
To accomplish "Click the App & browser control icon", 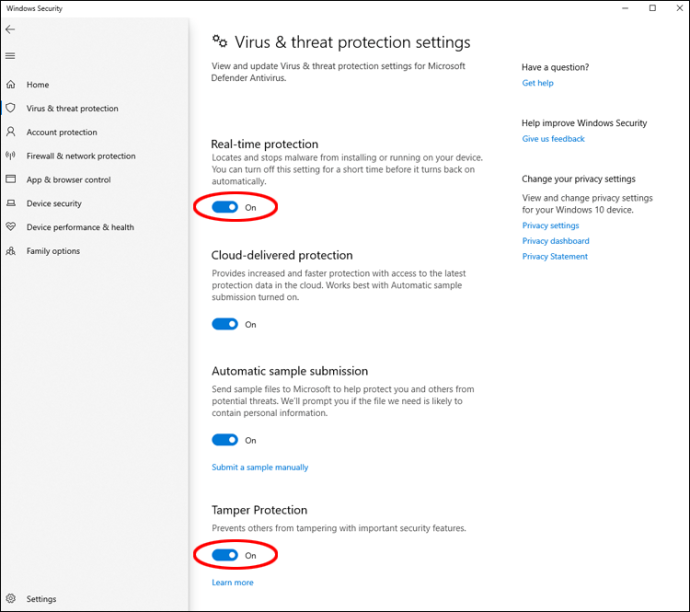I will click(x=10, y=180).
